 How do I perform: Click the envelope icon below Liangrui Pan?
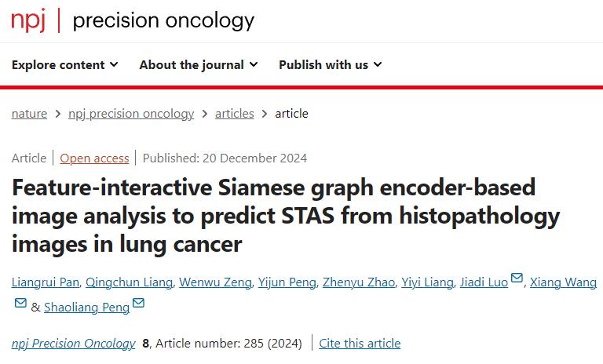point(20,304)
